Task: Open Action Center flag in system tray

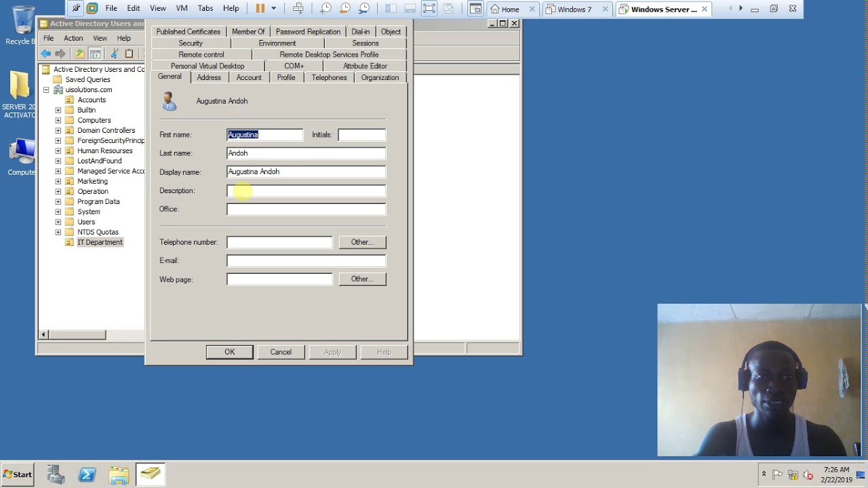Action: pyautogui.click(x=778, y=475)
